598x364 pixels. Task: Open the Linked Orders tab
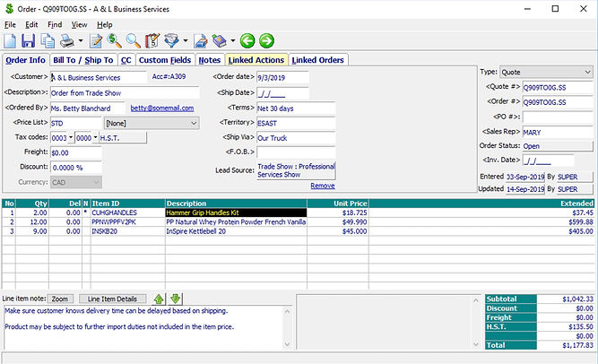pos(317,60)
